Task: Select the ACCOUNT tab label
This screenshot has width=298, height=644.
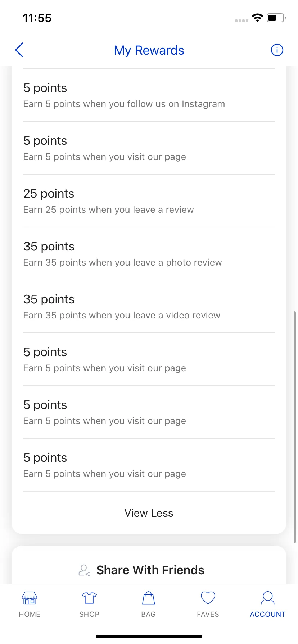Action: (268, 614)
